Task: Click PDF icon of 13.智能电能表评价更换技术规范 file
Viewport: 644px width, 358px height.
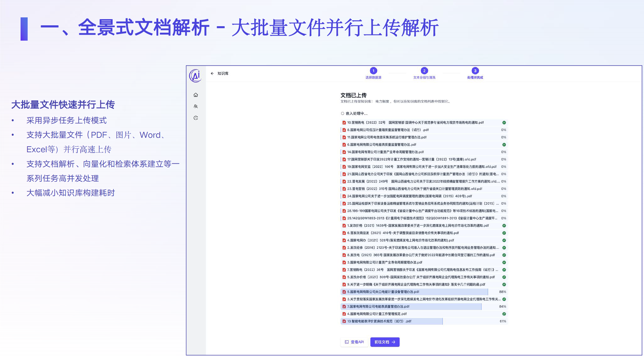Action: pyautogui.click(x=344, y=321)
